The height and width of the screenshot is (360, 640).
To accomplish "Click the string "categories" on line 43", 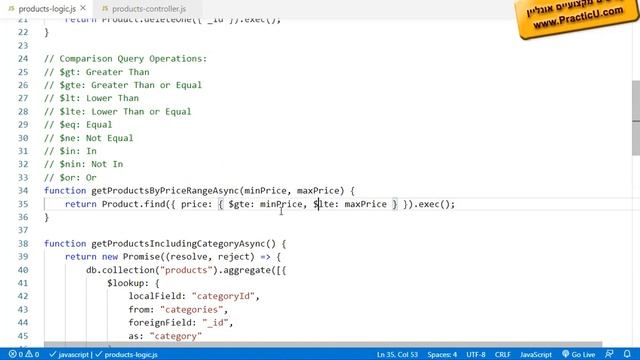I will pos(191,309).
